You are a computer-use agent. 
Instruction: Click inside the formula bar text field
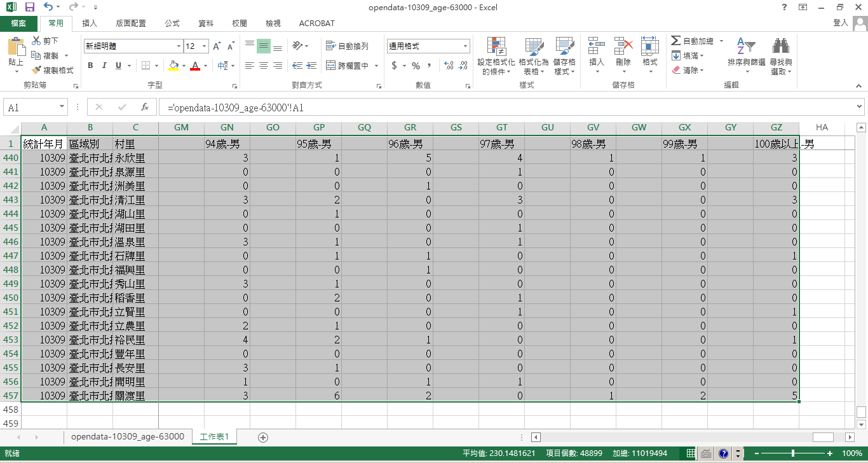(508, 107)
